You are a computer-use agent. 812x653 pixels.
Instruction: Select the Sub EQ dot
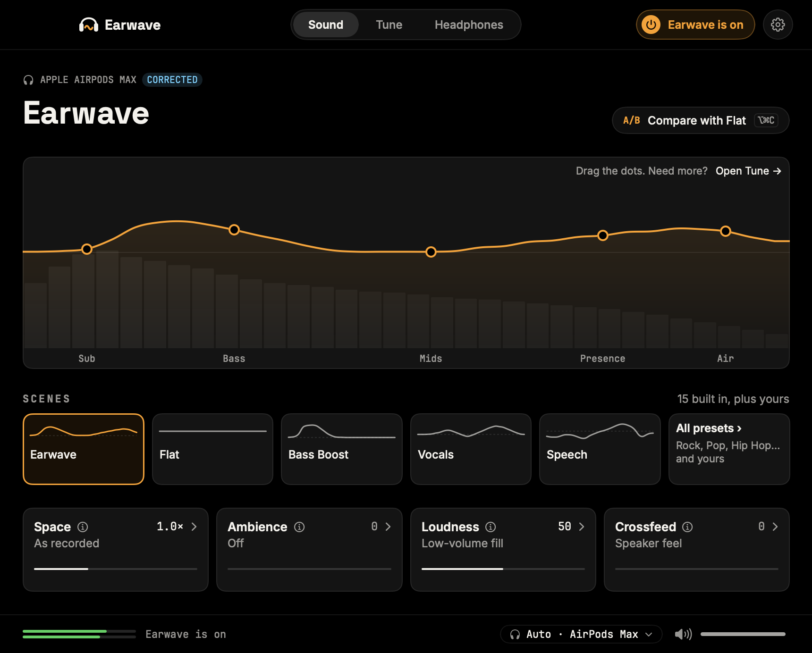pos(87,249)
